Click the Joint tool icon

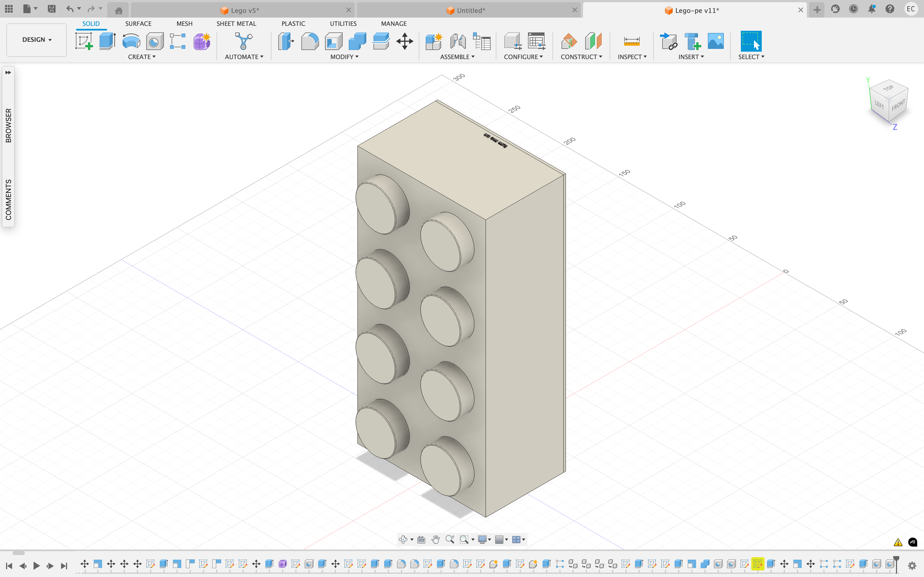coord(457,41)
